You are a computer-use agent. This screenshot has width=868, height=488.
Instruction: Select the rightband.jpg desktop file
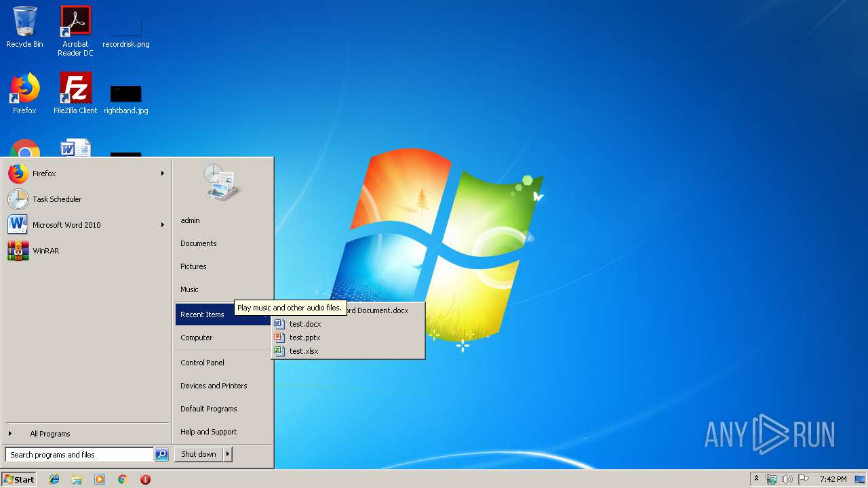click(x=126, y=99)
